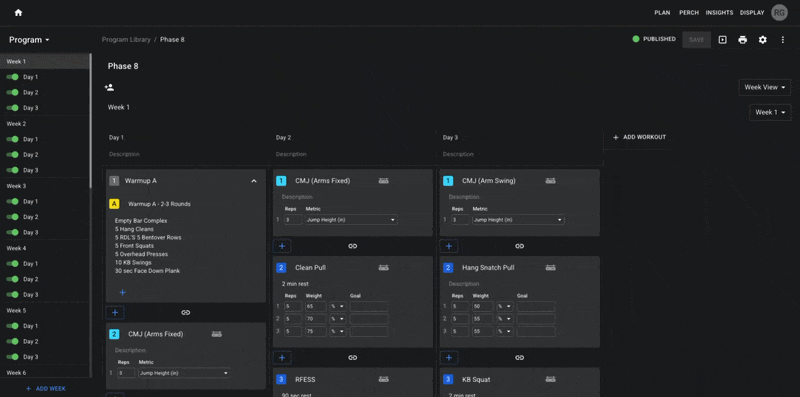This screenshot has height=397, width=800.
Task: Add exercise with plus below CMJ (Arm Swing)
Action: [448, 246]
